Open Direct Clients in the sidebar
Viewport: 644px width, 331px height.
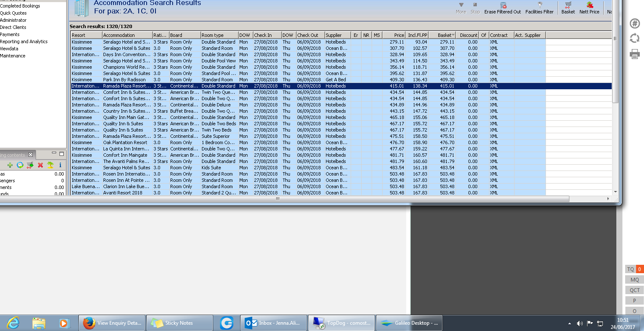click(13, 27)
